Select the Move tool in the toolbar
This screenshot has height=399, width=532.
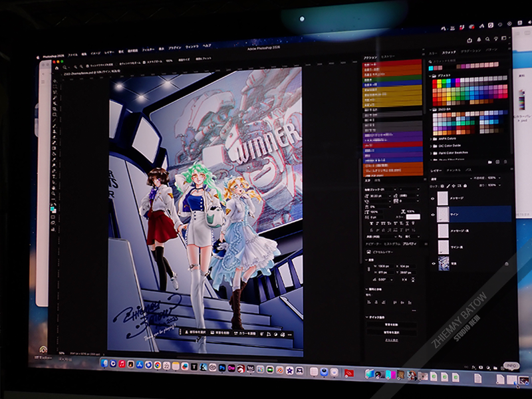pyautogui.click(x=55, y=81)
